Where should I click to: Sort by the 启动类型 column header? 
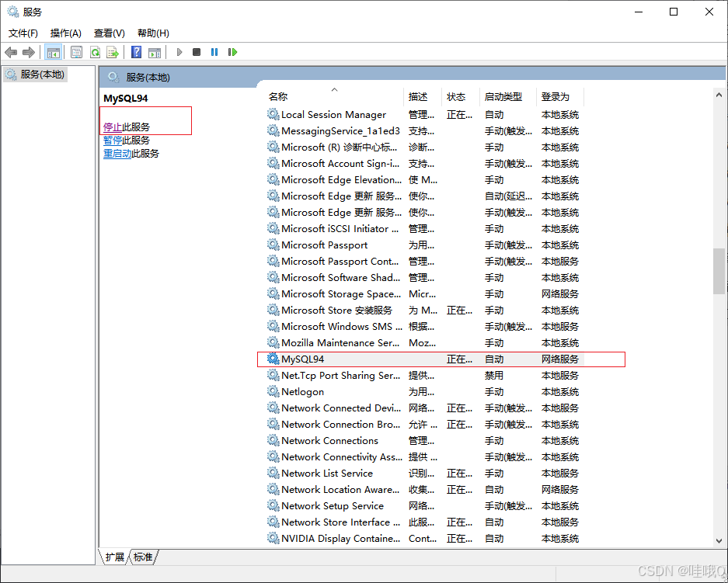point(508,96)
